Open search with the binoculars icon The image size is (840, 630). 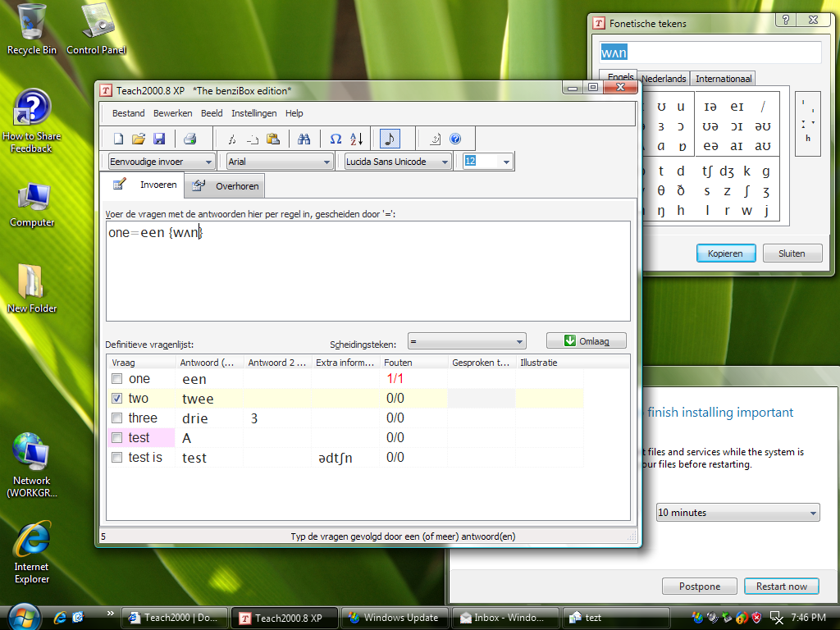click(x=304, y=139)
